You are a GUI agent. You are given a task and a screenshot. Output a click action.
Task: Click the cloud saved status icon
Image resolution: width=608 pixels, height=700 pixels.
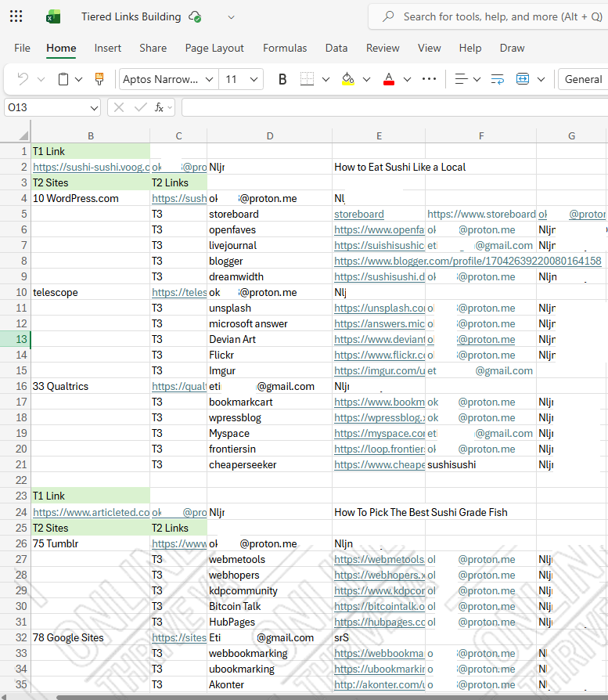(x=195, y=17)
